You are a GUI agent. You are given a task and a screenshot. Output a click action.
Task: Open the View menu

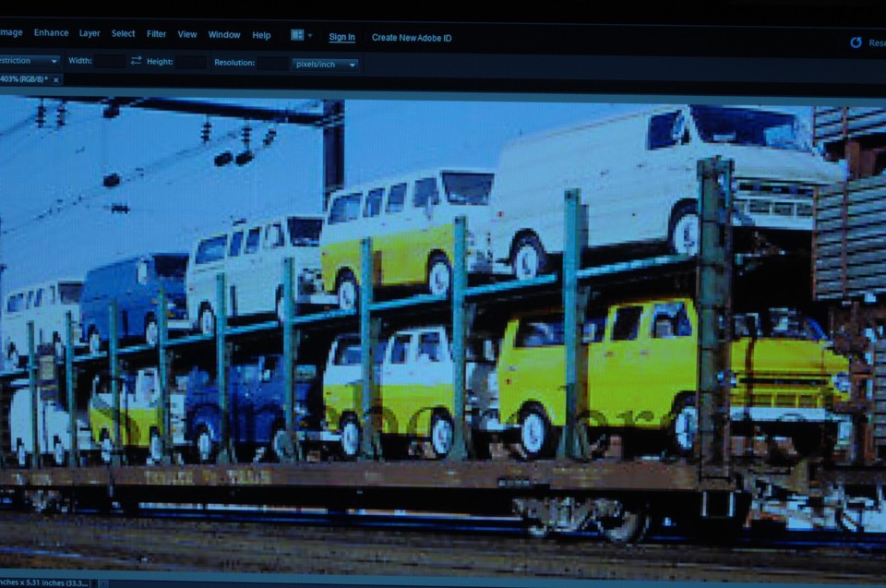pos(186,34)
